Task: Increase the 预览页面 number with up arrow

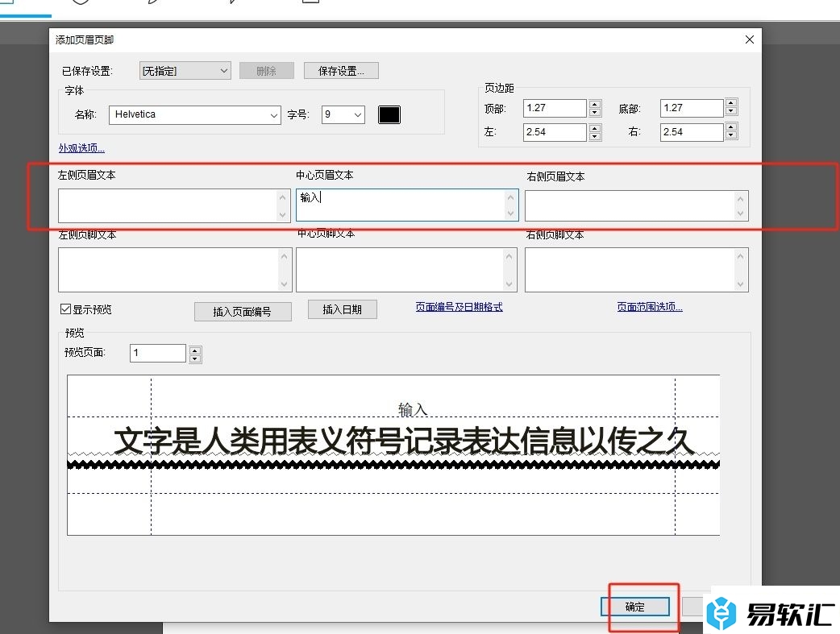Action: [195, 350]
